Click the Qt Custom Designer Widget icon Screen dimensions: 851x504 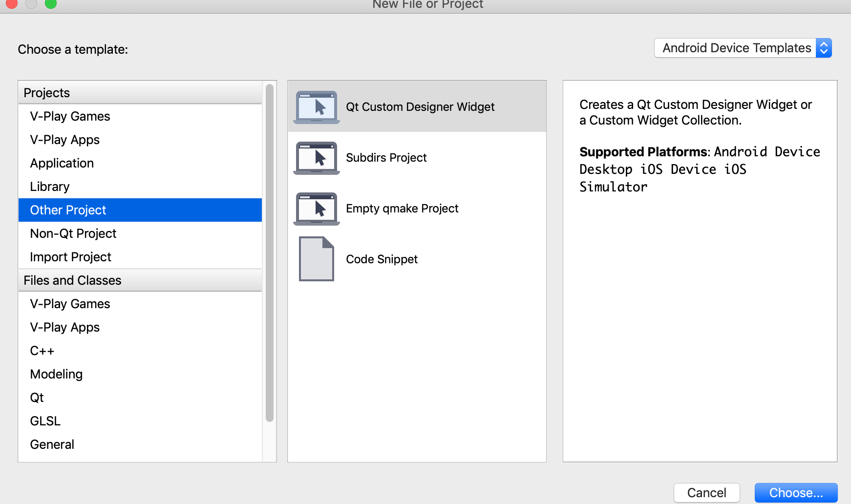(x=317, y=107)
